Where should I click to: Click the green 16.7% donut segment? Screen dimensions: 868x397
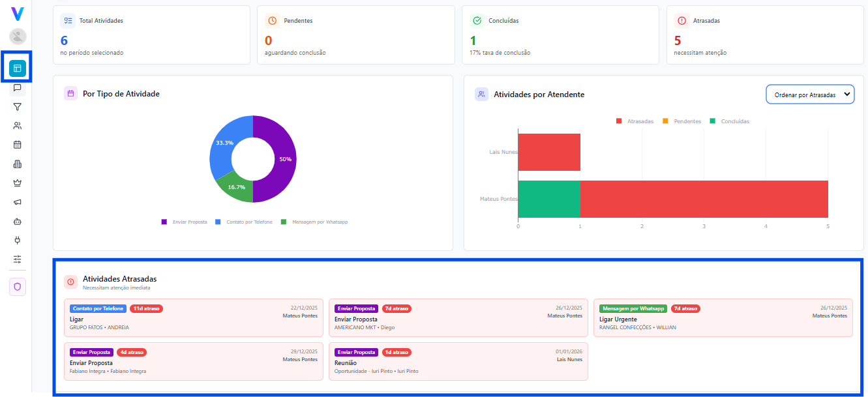(235, 187)
